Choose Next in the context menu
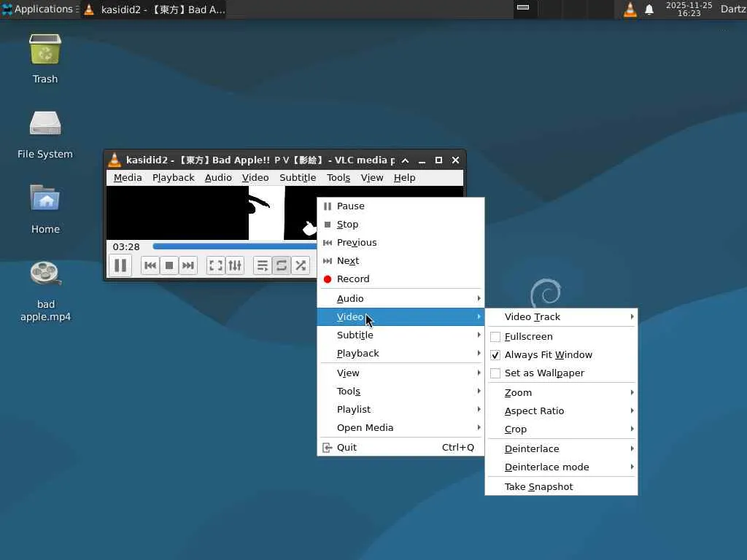 (x=400, y=260)
